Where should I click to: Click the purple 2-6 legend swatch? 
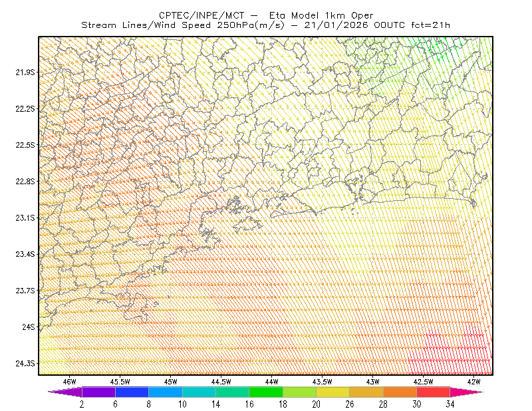click(98, 392)
